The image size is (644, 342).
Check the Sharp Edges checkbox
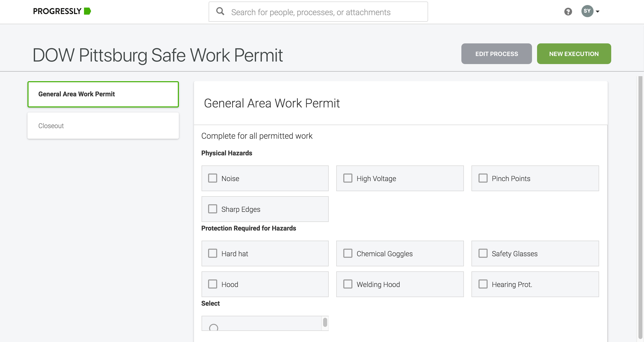213,209
